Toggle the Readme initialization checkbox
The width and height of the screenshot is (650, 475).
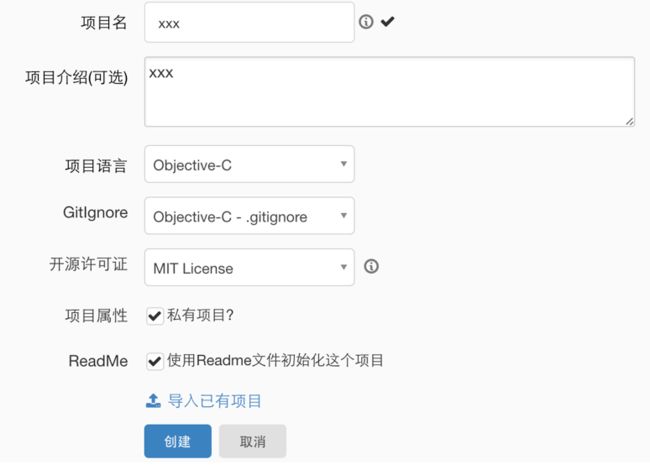pyautogui.click(x=155, y=361)
